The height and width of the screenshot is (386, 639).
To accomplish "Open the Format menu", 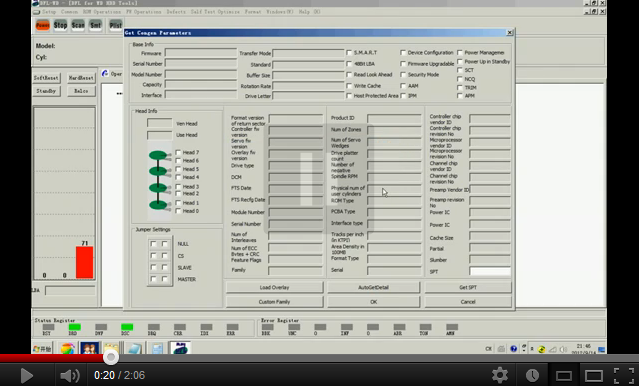I will (253, 12).
